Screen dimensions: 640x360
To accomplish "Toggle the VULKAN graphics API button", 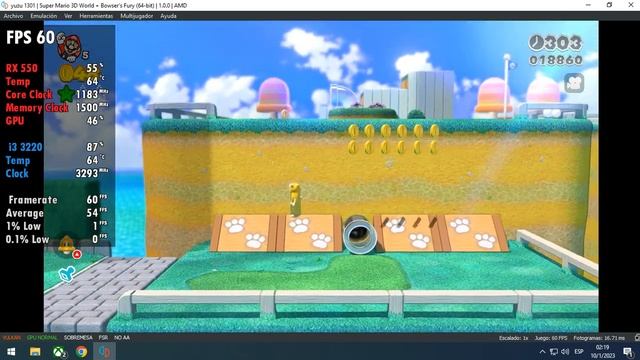I will click(x=11, y=338).
